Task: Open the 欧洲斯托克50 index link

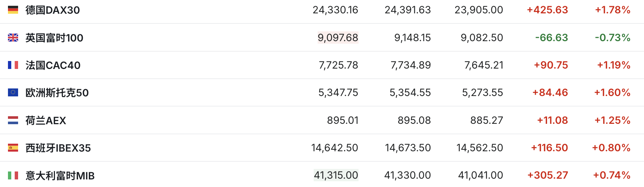Action: point(57,93)
